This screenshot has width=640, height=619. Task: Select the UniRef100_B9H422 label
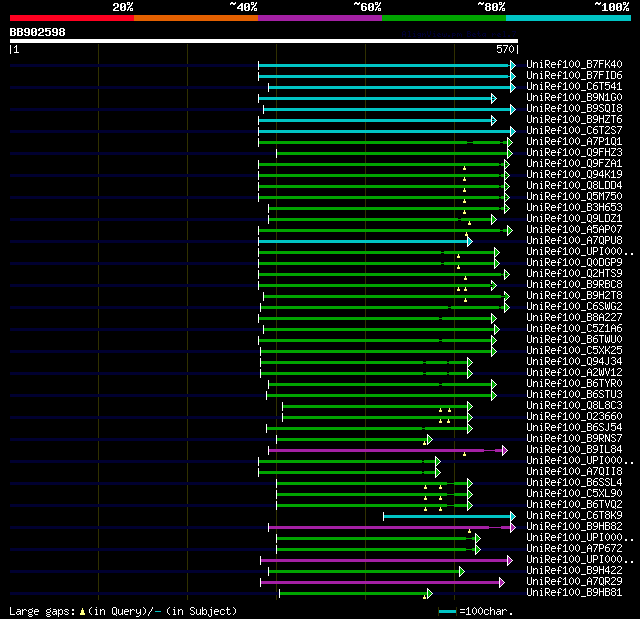[x=574, y=571]
